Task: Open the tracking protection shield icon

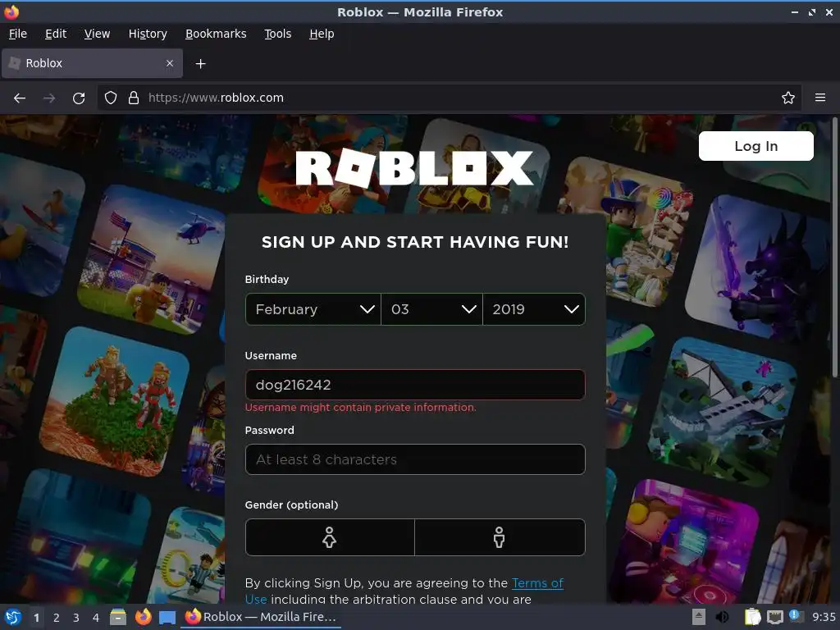Action: tap(111, 98)
